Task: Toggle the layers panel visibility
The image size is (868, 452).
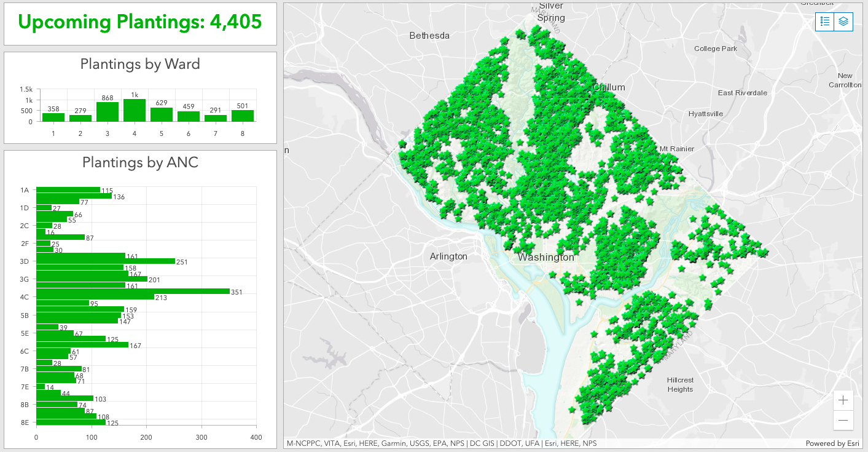Action: click(842, 21)
